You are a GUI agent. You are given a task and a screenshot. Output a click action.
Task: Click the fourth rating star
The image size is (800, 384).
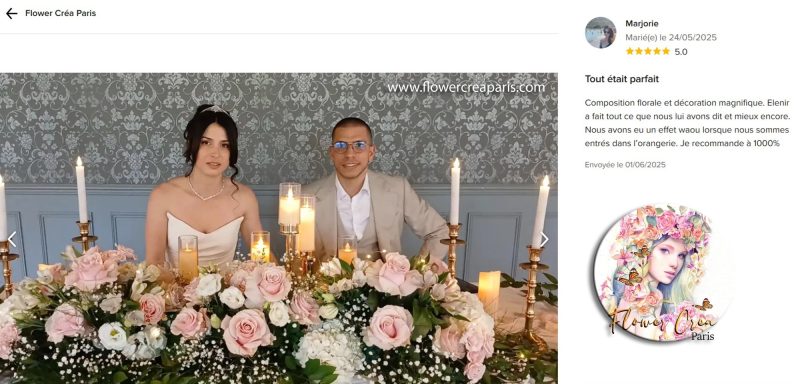[657, 52]
